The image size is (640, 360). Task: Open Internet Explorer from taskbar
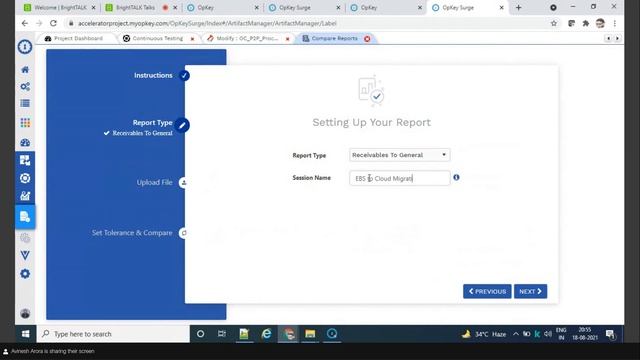(266, 334)
